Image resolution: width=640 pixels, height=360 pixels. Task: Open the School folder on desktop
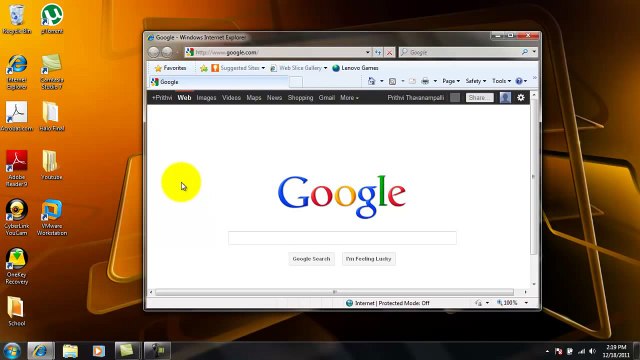[17, 311]
